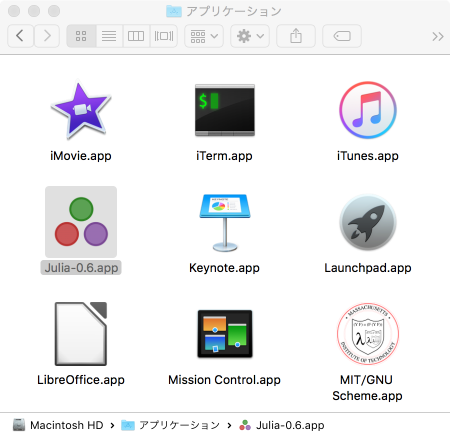Click the Edit Tags toolbar button
This screenshot has width=450, height=436.
coord(342,36)
